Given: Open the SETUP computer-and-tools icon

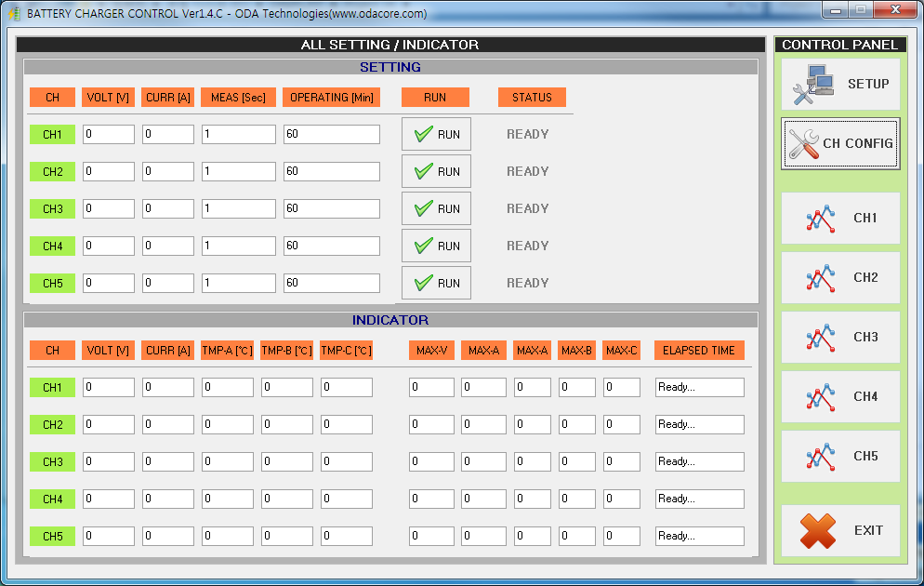Looking at the screenshot, I should coord(812,85).
